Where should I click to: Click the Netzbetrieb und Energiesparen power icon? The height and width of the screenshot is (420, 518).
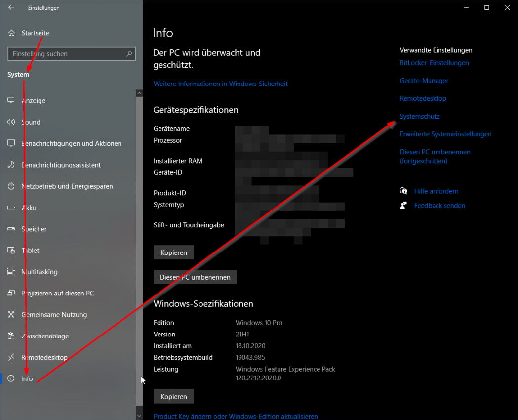coord(11,186)
